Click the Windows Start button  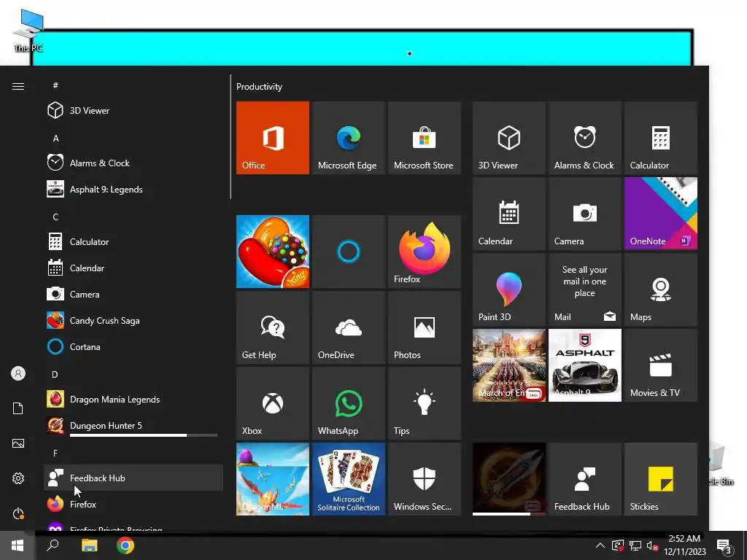pos(18,545)
